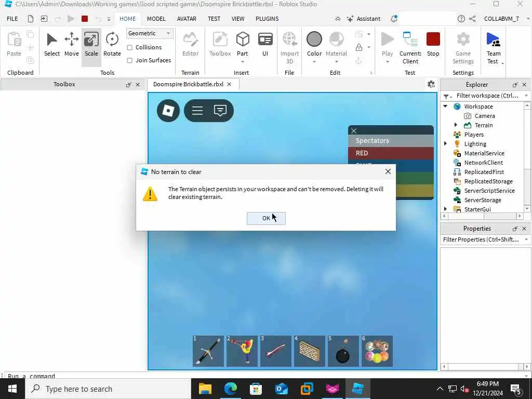Click the Material sphere icon
532x399 pixels.
(x=336, y=39)
